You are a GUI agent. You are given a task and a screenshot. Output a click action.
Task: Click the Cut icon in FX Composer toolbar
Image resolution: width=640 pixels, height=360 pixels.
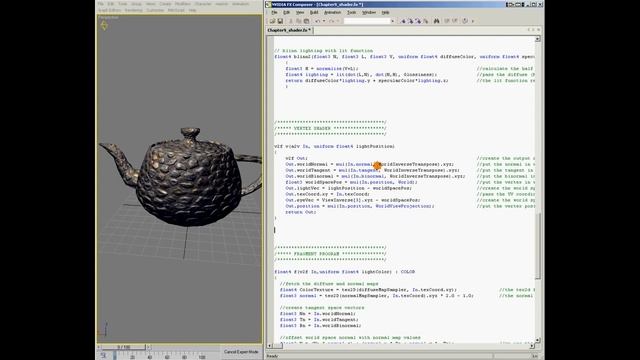[x=291, y=21]
